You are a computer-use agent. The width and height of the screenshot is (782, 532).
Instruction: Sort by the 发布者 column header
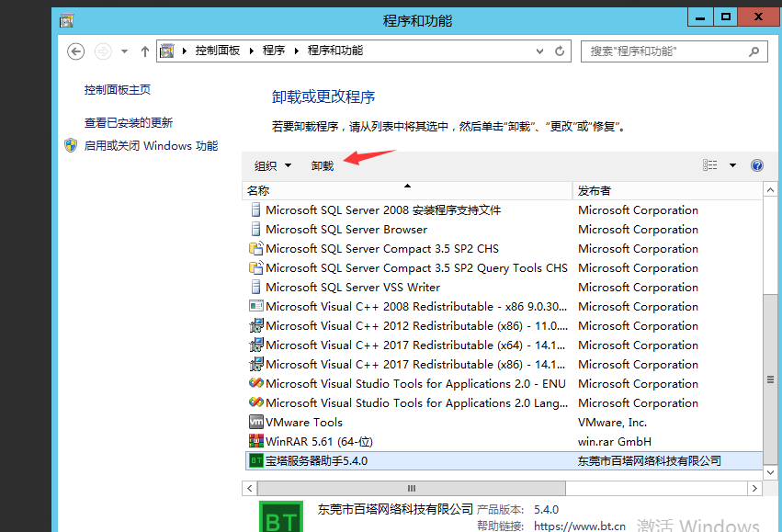667,190
